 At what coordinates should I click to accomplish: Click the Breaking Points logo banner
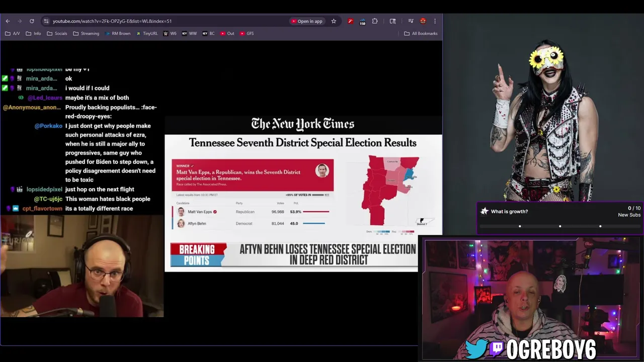pos(198,255)
